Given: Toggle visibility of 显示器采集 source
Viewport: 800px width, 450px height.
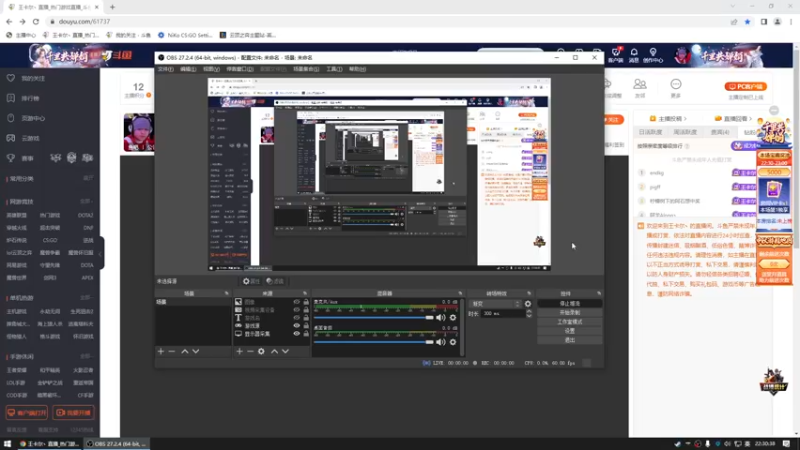Looking at the screenshot, I should pos(296,334).
